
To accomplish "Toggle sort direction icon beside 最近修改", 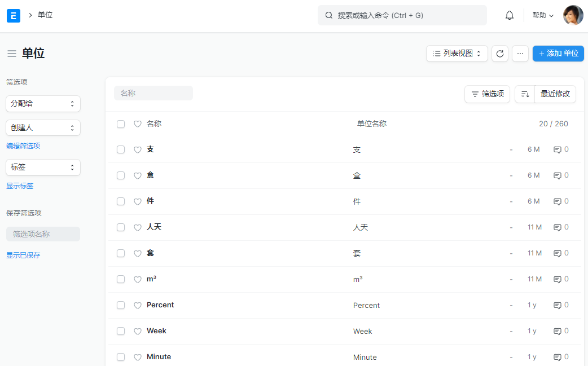I will point(525,94).
